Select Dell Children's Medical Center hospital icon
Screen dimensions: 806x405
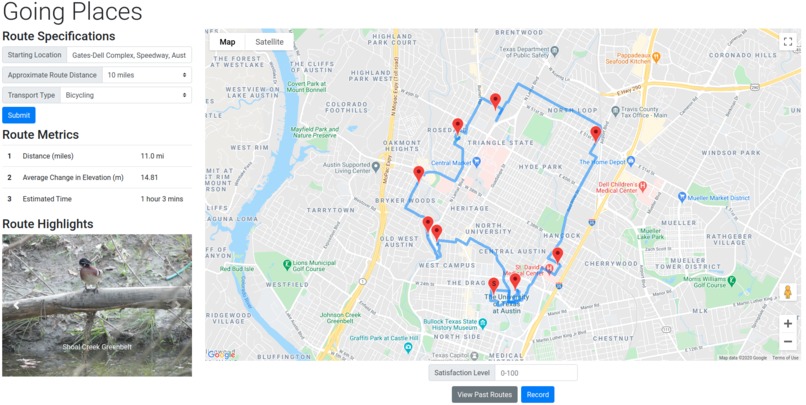642,186
